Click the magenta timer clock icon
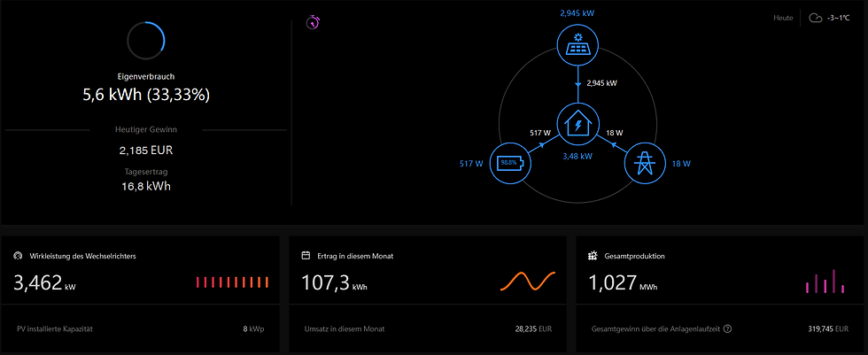Image resolution: width=868 pixels, height=355 pixels. (x=314, y=23)
